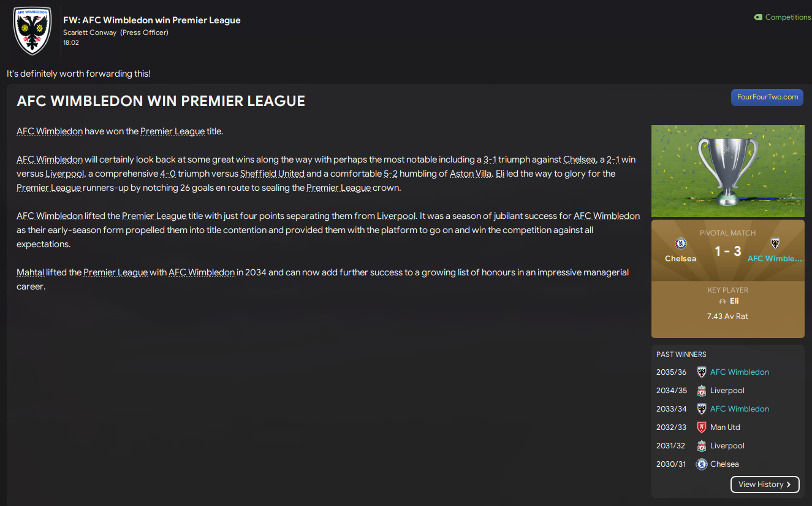
Task: Open the Mahtal manager link
Action: [x=30, y=272]
